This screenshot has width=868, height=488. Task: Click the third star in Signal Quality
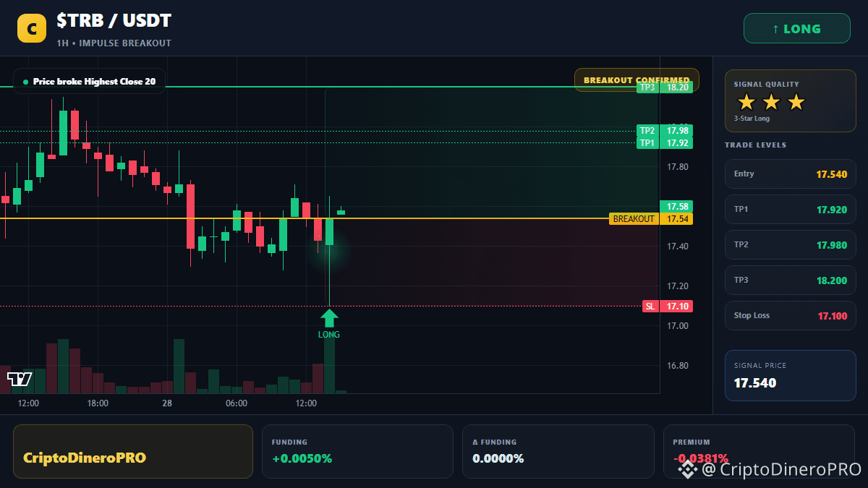796,103
